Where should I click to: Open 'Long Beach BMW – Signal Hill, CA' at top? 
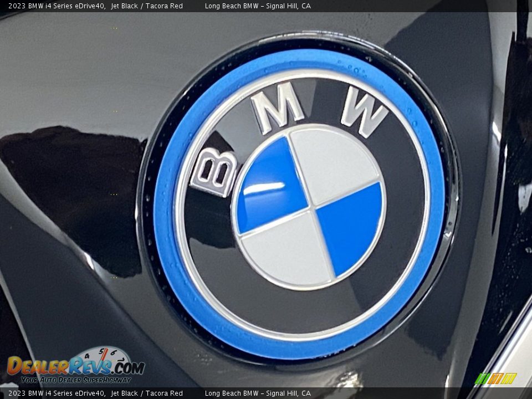coord(258,6)
